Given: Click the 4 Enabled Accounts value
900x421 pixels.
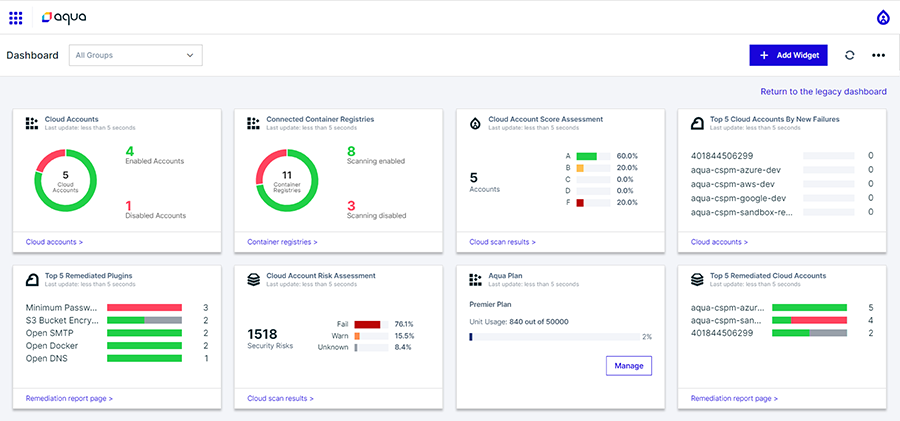Looking at the screenshot, I should point(130,152).
